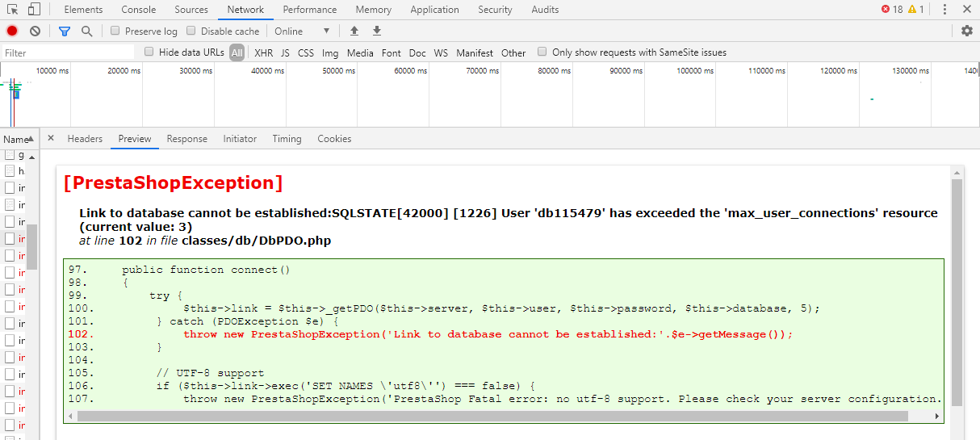Show only Manifest requests
Image resolution: width=980 pixels, height=440 pixels.
[x=475, y=52]
